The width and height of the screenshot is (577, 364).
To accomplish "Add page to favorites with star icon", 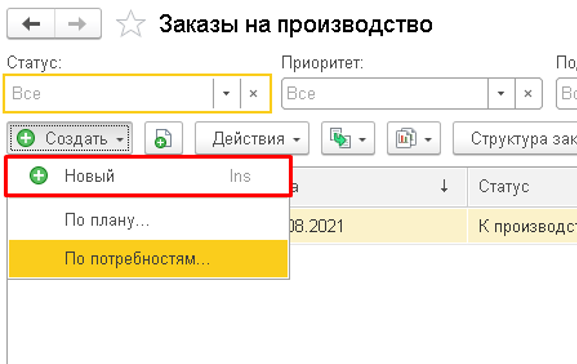I will [x=131, y=24].
